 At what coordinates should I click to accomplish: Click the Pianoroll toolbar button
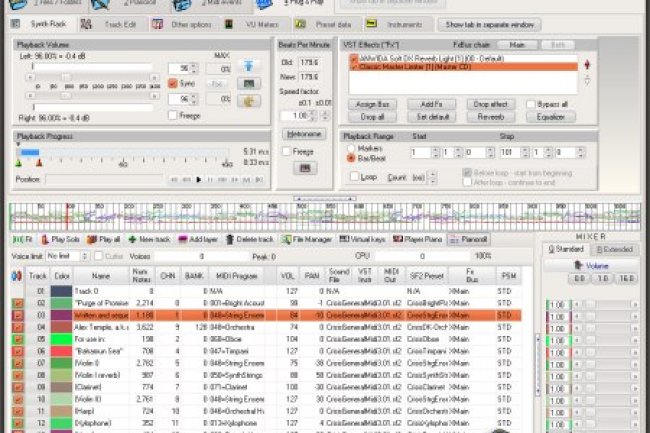(469, 239)
